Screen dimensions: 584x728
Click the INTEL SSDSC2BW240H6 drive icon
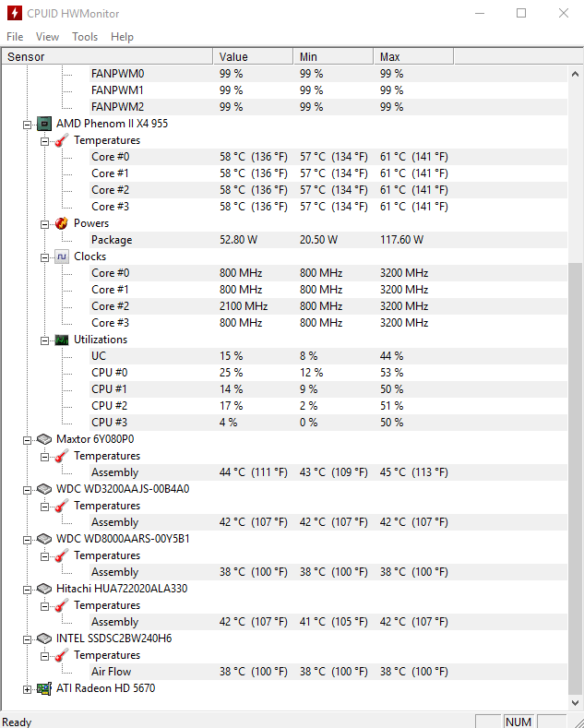coord(44,638)
